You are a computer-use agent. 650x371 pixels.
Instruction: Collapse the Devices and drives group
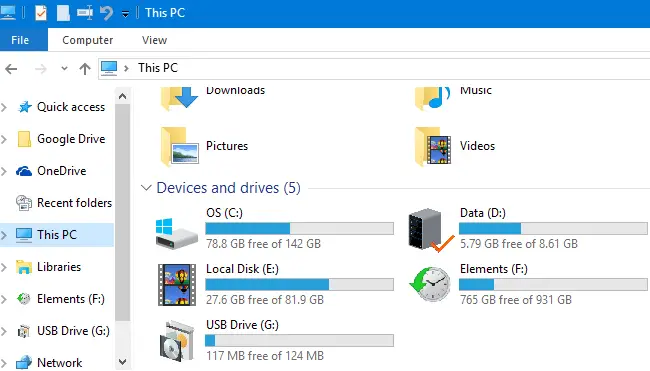click(146, 188)
